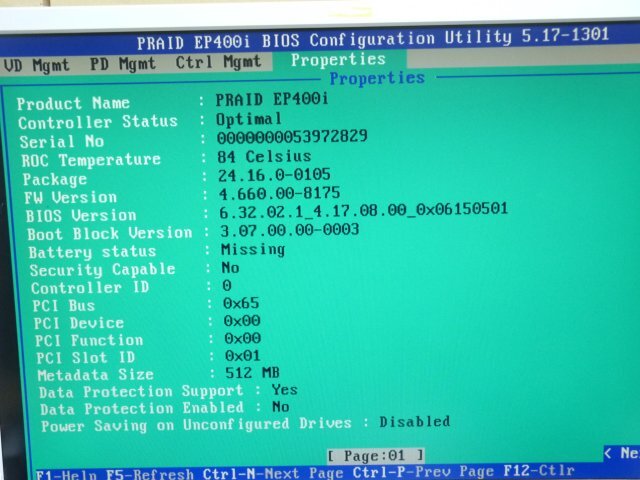Viewport: 640px width, 480px height.
Task: Click the F5-Refresh hint in the footer
Action: (150, 474)
